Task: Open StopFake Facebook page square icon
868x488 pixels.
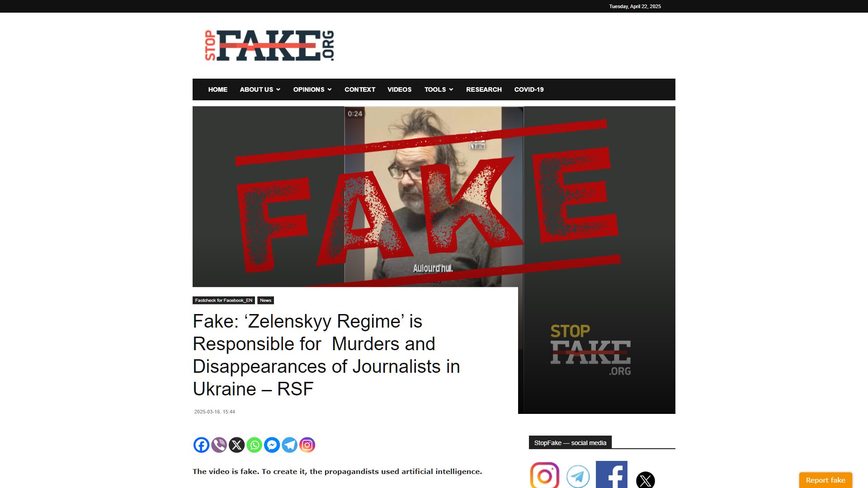Action: [611, 474]
